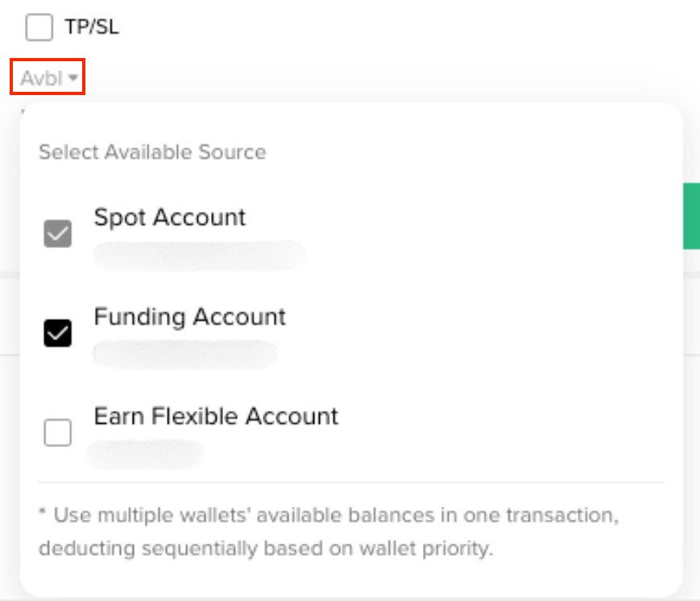Select the Funding Account label
Screen dimensions: 700x601
pos(190,317)
